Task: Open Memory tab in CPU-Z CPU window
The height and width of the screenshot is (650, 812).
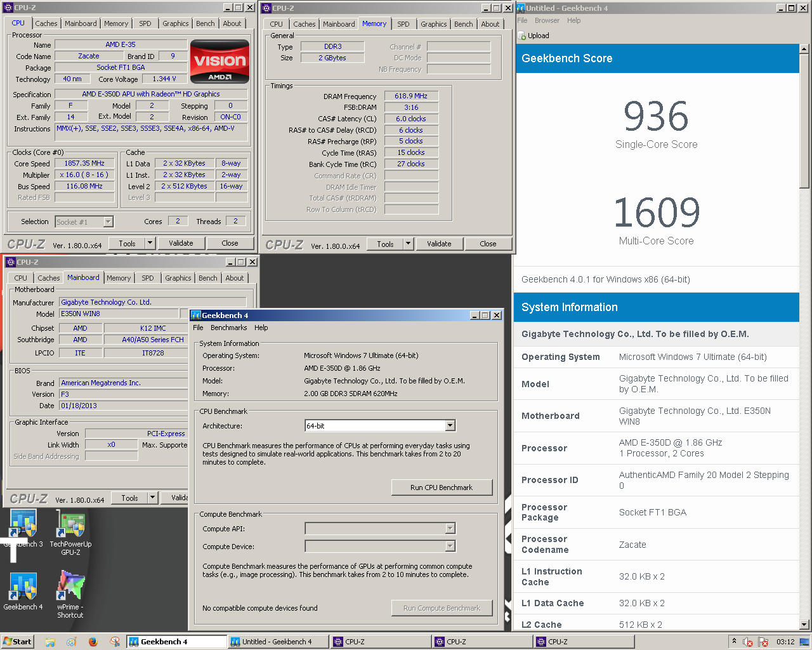Action: pyautogui.click(x=116, y=23)
